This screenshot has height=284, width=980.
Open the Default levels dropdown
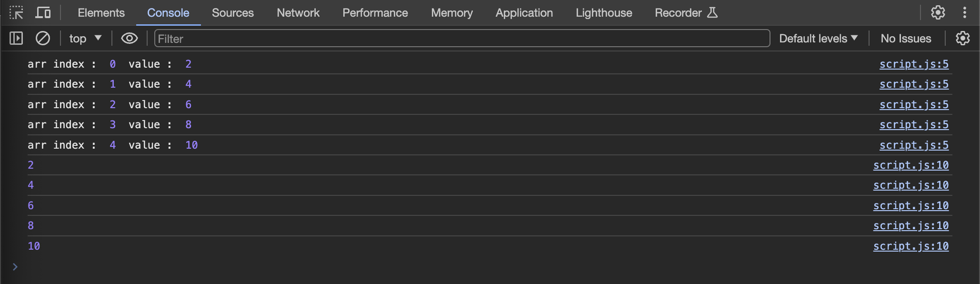pos(818,38)
